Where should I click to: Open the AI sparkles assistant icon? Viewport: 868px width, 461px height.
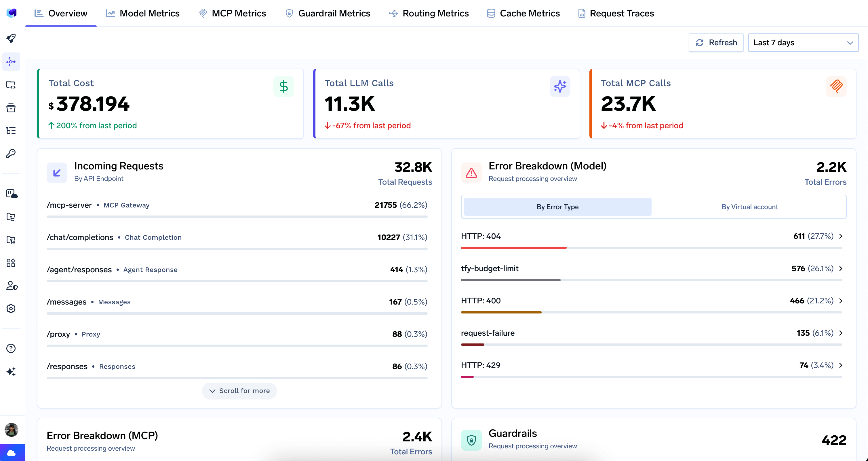[x=11, y=371]
